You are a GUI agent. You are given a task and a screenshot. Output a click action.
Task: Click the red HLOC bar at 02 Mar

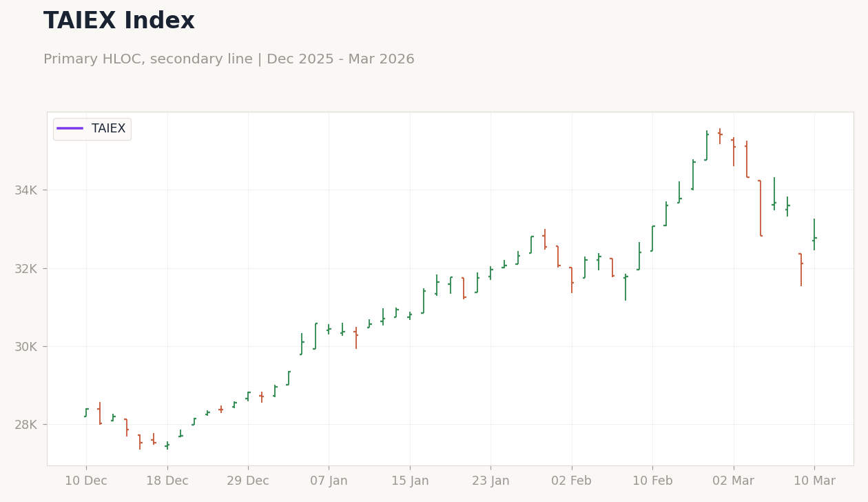coord(734,152)
